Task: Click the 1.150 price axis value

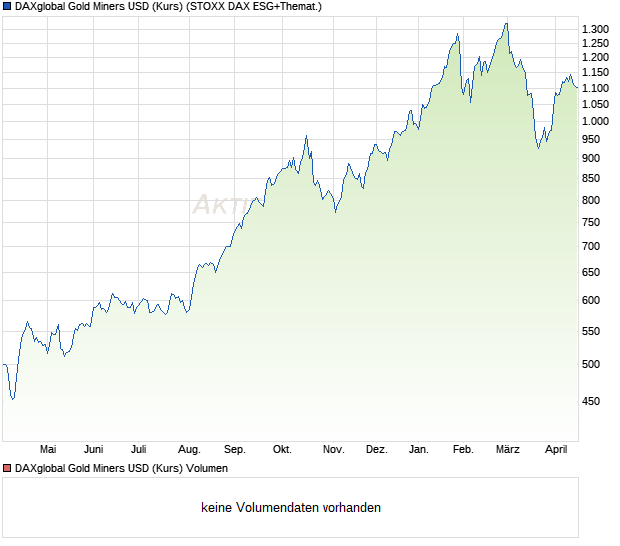Action: click(595, 73)
